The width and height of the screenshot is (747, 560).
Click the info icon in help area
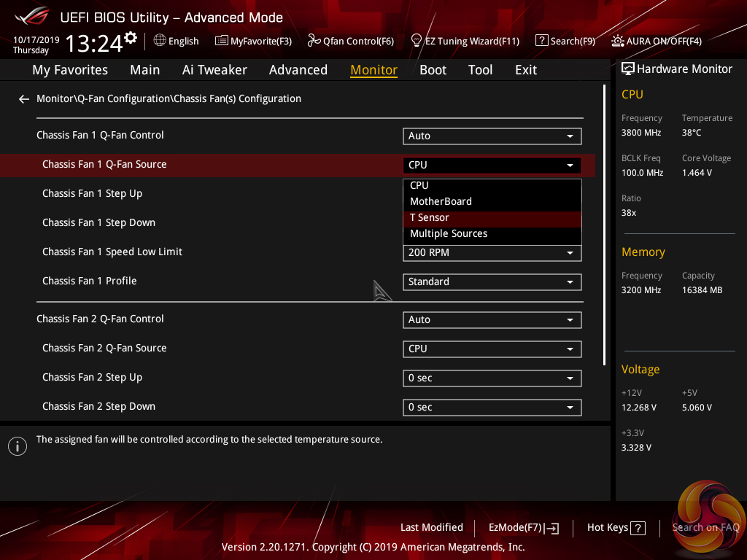pyautogui.click(x=18, y=446)
